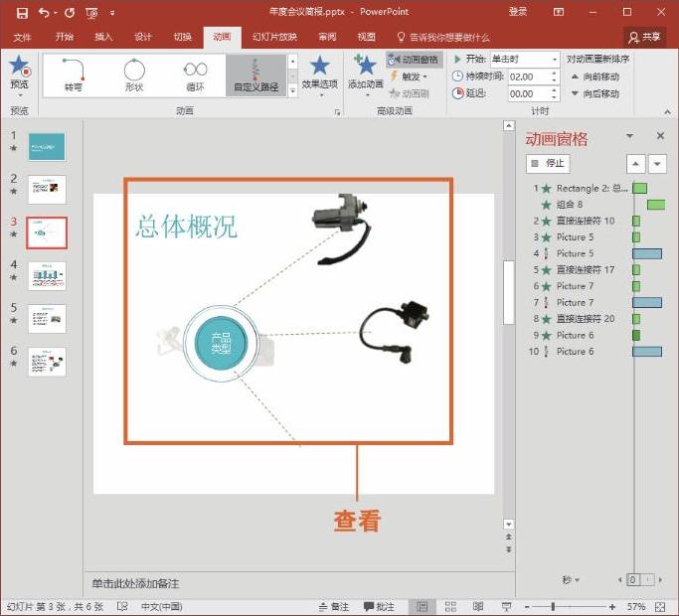Open the 切换 ribbon tab
This screenshot has width=679, height=616.
coord(182,37)
